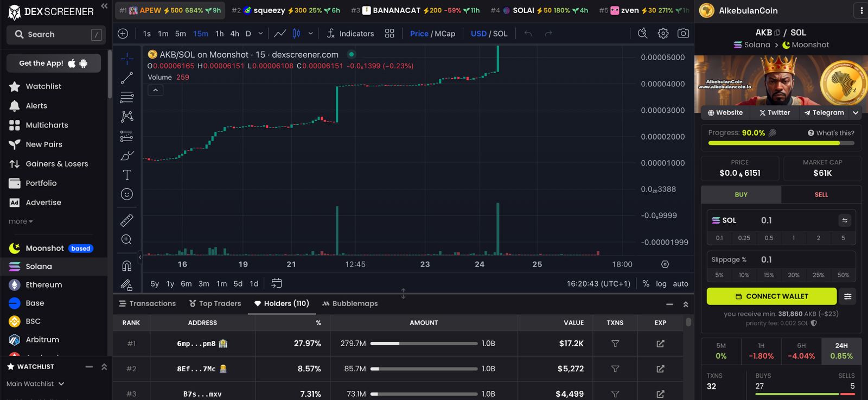
Task: Toggle lock all drawing tools
Action: (126, 285)
